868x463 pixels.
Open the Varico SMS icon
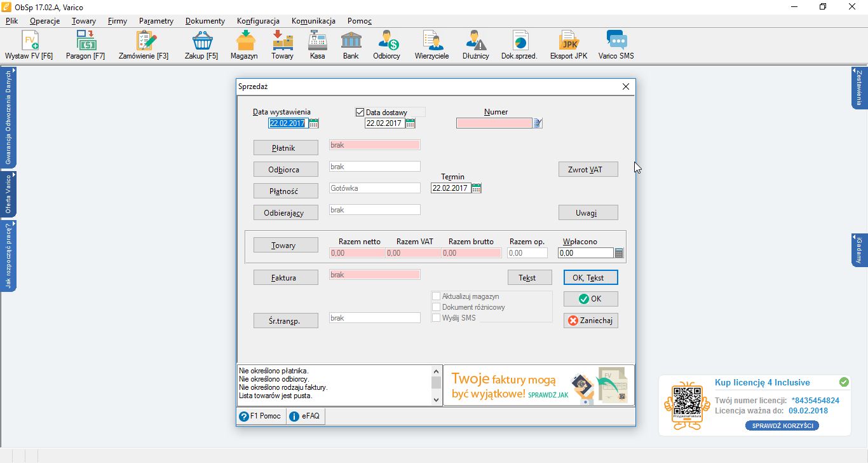click(x=616, y=45)
